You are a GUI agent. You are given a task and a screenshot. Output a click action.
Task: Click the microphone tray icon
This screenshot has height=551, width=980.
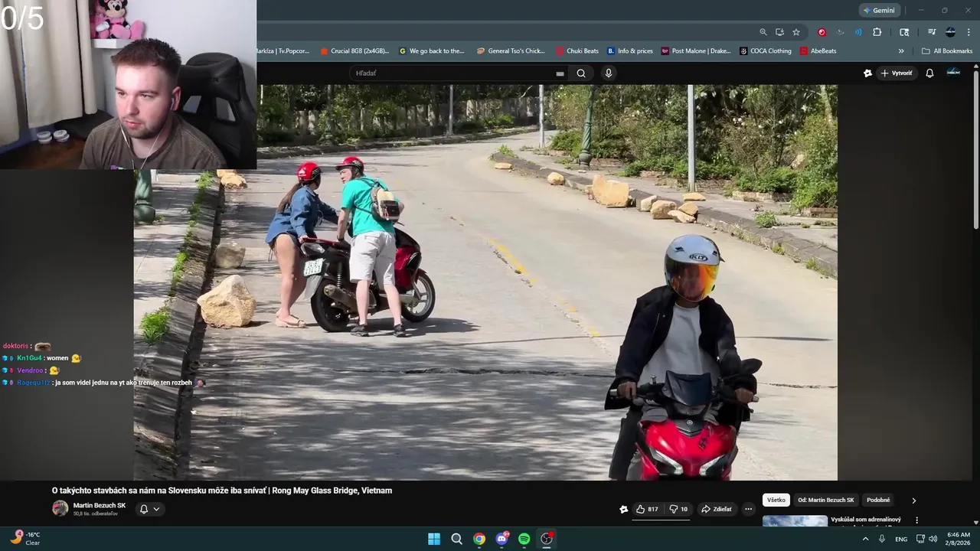pos(883,539)
